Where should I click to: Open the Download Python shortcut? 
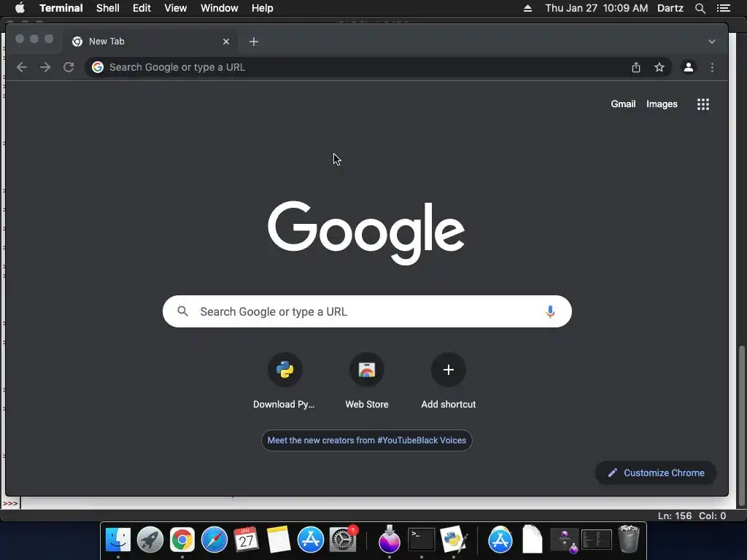tap(285, 381)
